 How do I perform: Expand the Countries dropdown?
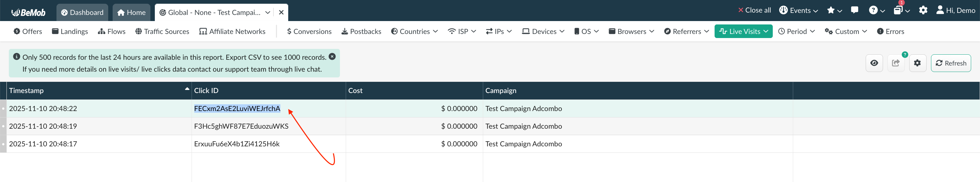[x=414, y=32]
